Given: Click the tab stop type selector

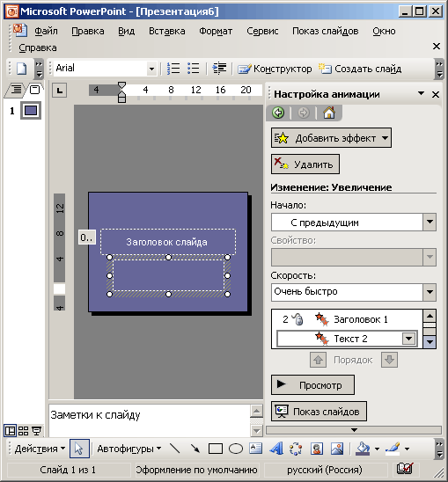Looking at the screenshot, I should pyautogui.click(x=59, y=91).
